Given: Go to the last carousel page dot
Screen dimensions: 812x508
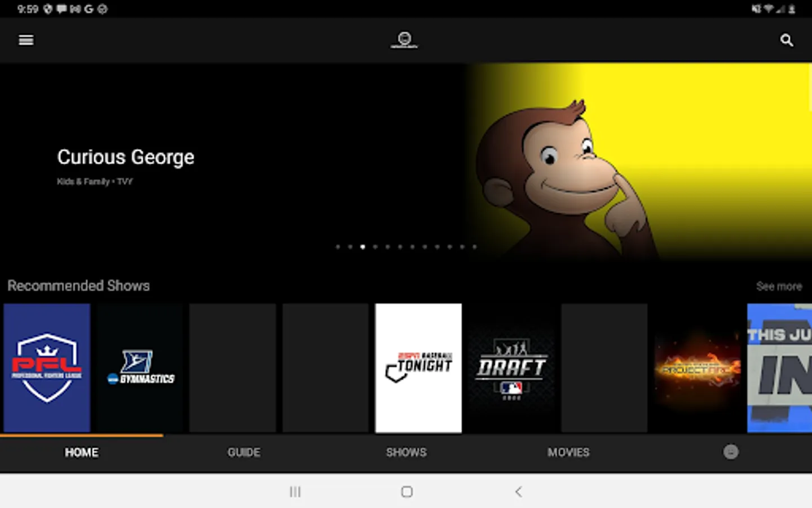Looking at the screenshot, I should click(474, 247).
